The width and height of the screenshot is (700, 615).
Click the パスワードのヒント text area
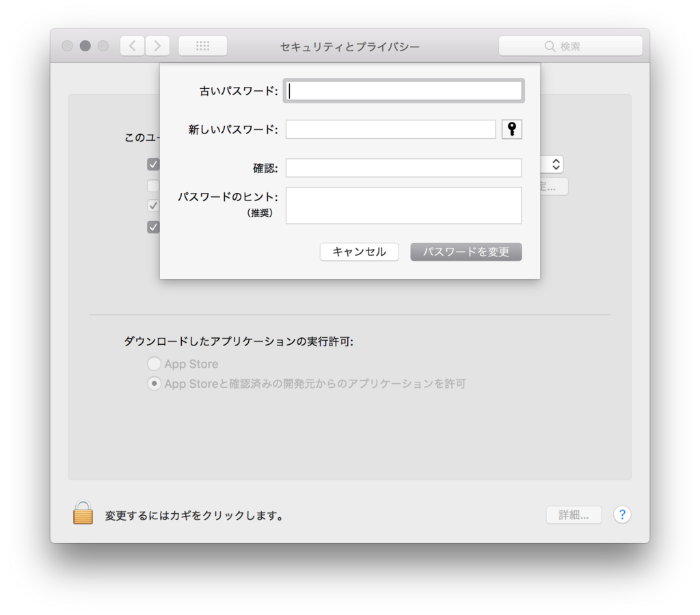(x=403, y=205)
